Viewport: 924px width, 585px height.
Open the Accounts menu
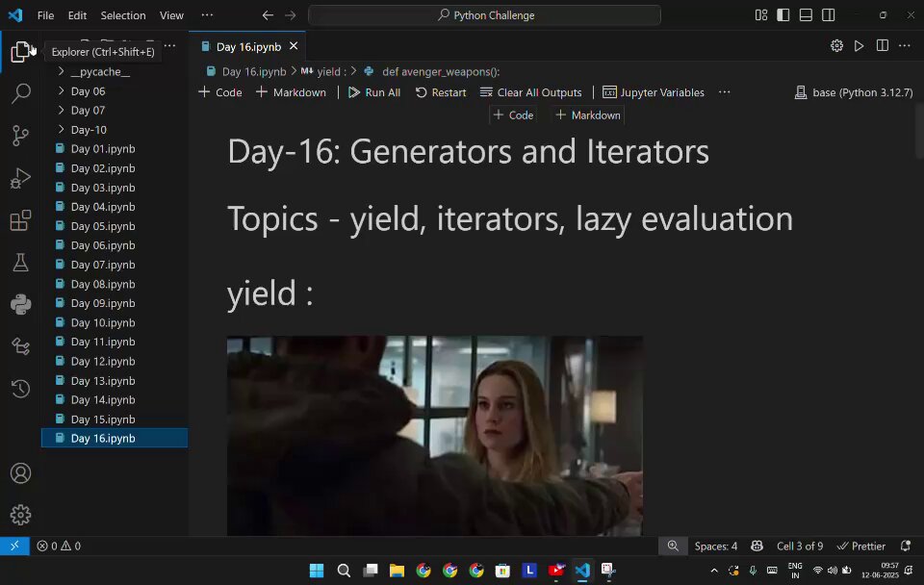pyautogui.click(x=20, y=473)
